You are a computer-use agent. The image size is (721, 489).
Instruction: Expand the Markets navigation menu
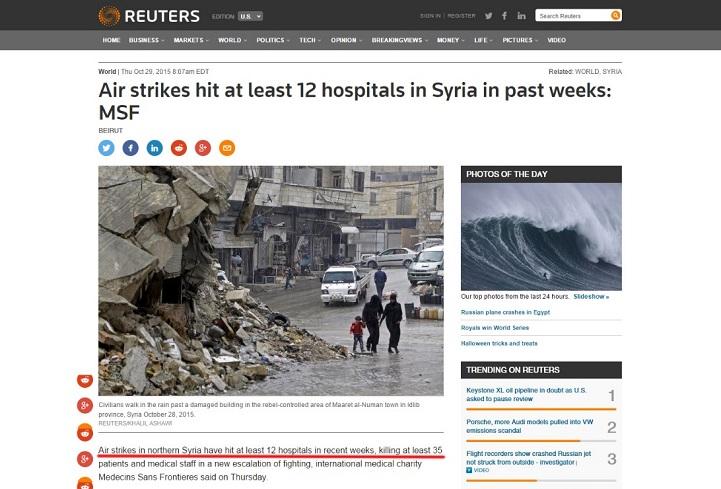[191, 40]
